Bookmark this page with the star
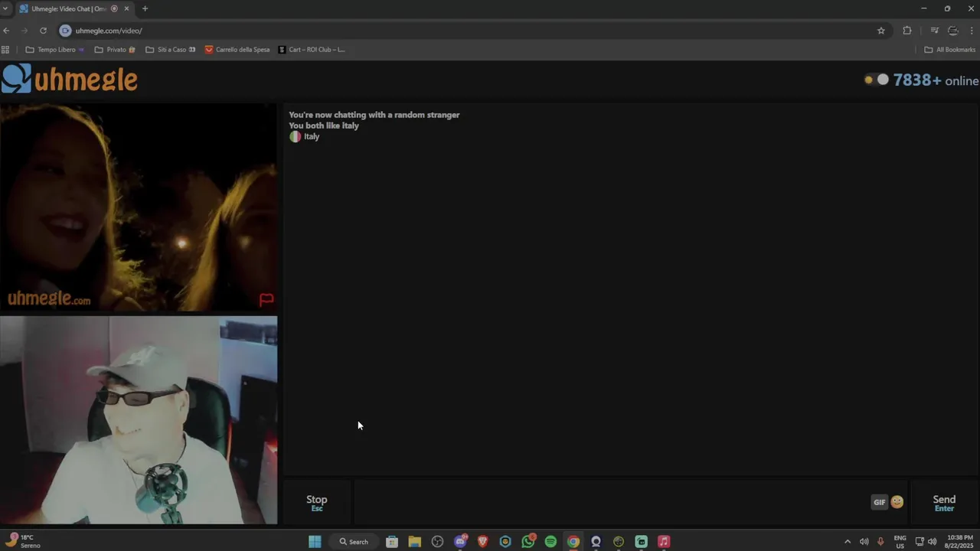Screen dimensions: 980x551 tap(881, 31)
